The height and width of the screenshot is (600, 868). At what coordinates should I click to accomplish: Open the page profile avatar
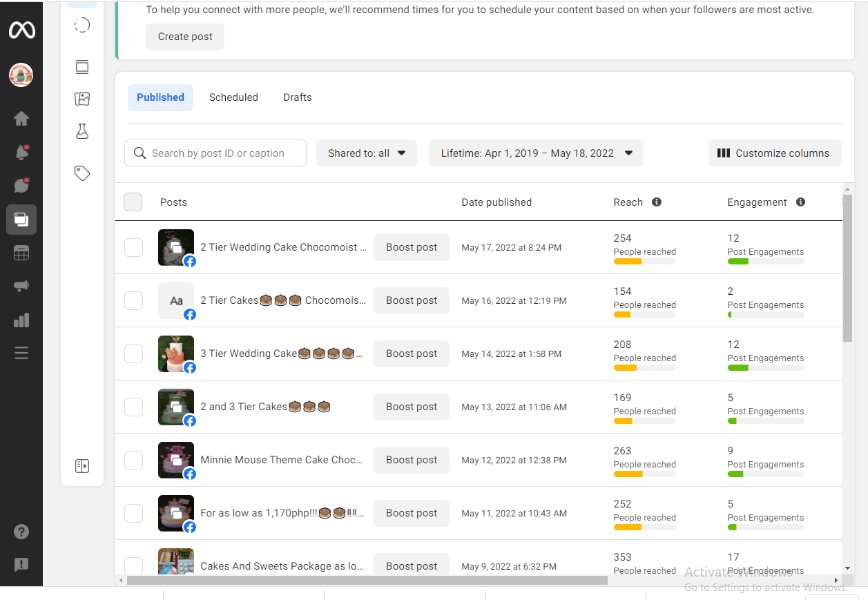(21, 75)
